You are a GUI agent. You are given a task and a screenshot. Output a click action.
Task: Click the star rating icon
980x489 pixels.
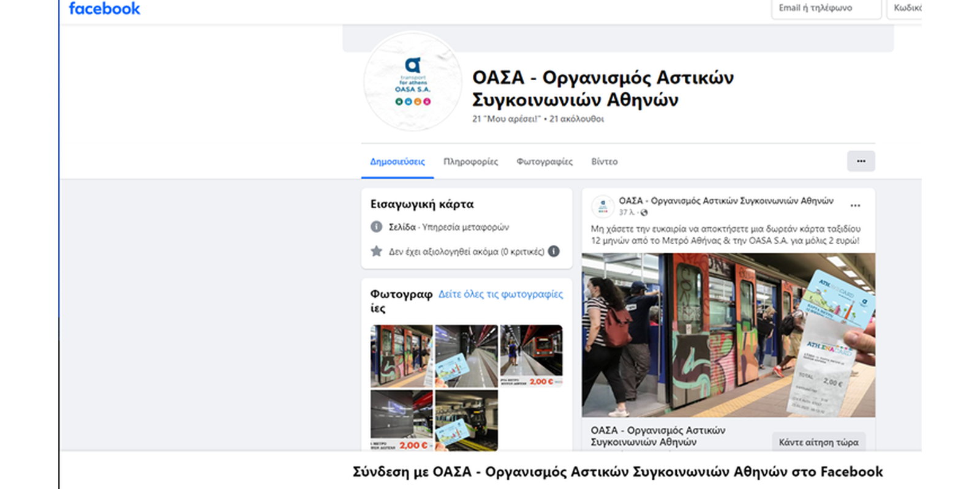(x=377, y=251)
